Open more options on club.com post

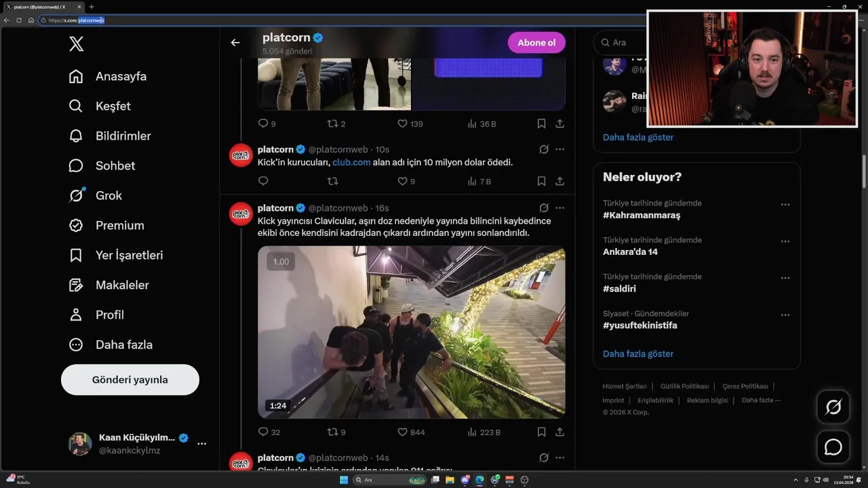pos(559,149)
